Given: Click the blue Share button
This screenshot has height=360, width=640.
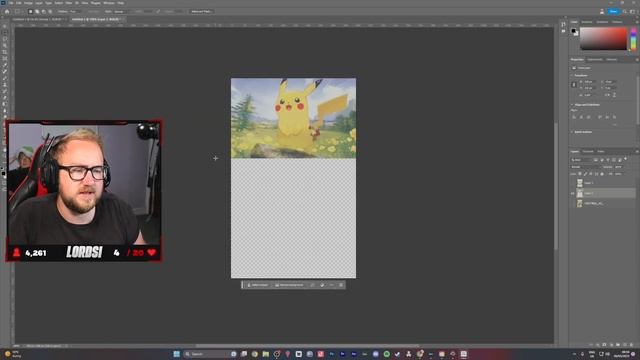Looking at the screenshot, I should point(613,11).
